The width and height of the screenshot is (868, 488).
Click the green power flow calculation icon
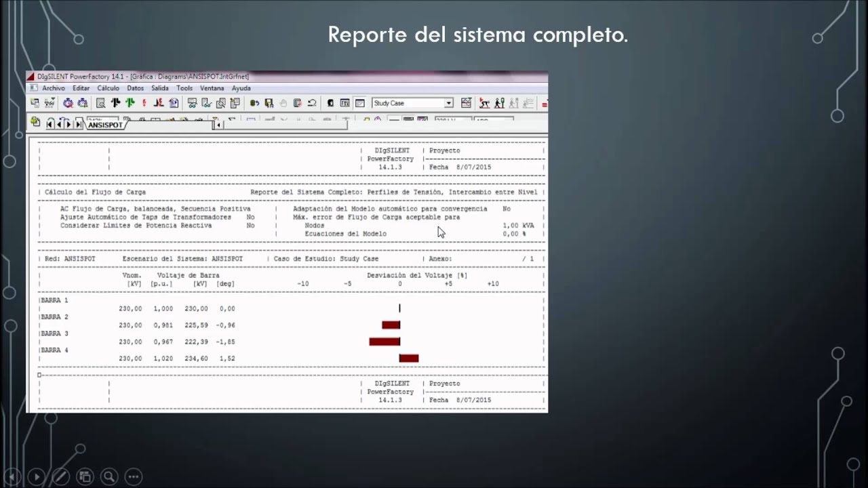[130, 103]
